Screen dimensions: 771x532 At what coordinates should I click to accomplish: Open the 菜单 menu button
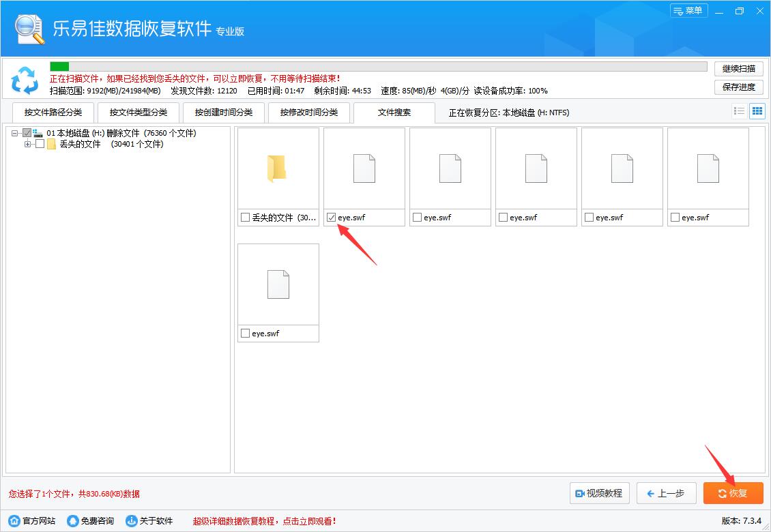688,11
